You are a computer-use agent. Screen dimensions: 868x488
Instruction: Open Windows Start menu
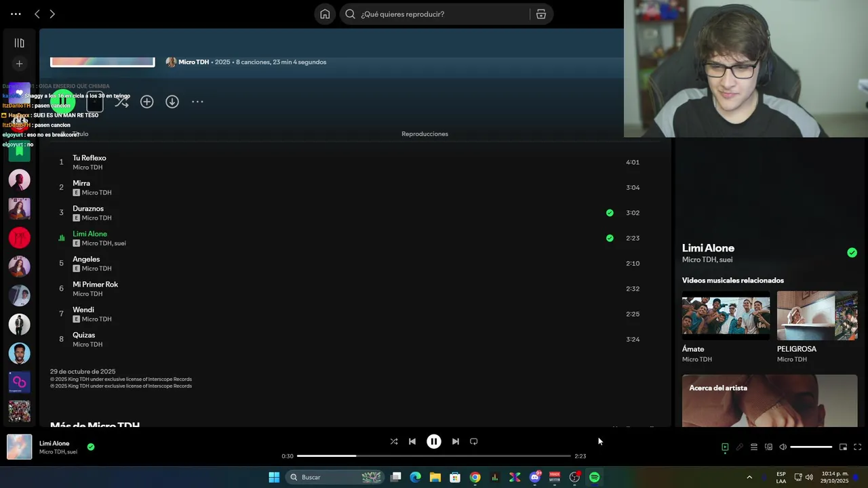click(x=274, y=477)
